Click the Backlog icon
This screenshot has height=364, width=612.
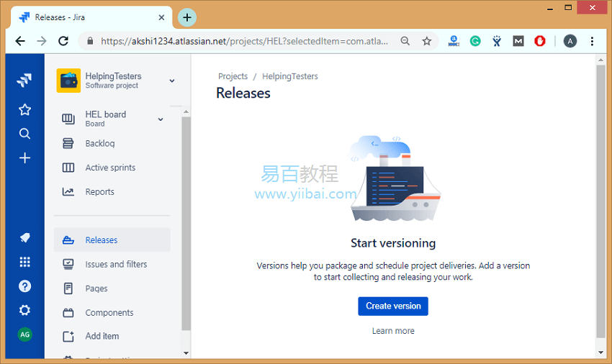68,143
